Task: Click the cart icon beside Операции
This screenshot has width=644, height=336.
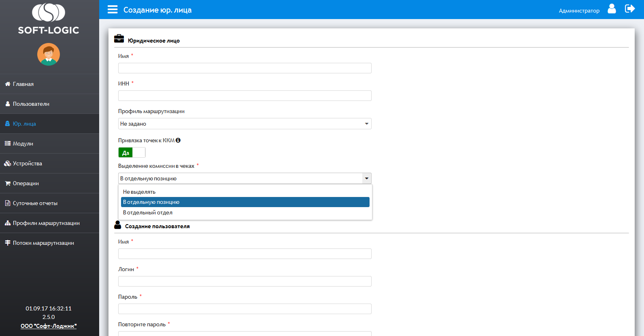Action: pyautogui.click(x=8, y=183)
